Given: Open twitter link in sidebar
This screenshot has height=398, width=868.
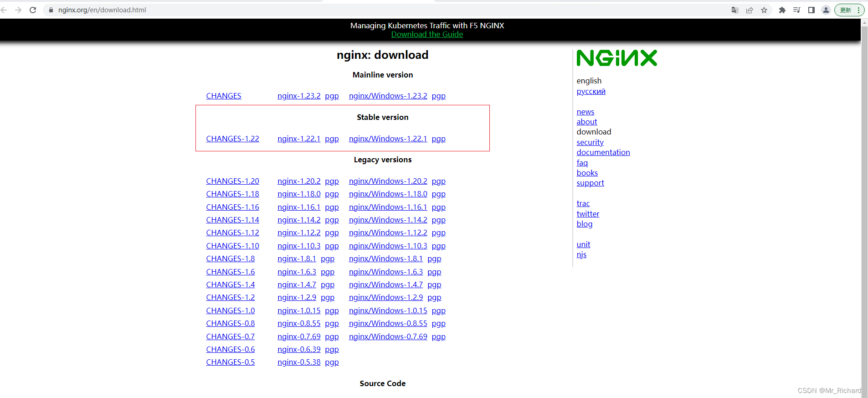Looking at the screenshot, I should tap(588, 214).
